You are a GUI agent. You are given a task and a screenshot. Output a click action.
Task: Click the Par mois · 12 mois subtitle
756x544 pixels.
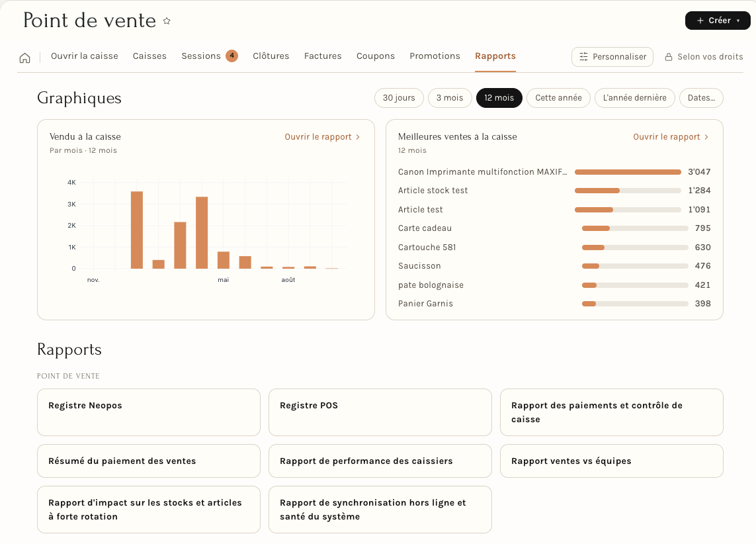pos(83,150)
